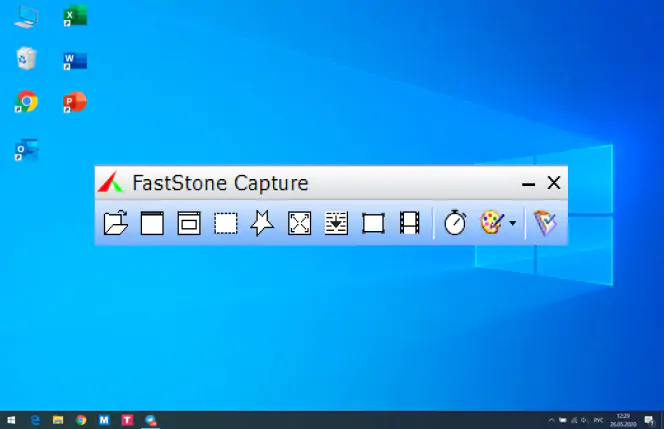Open the Windows Start menu
Image resolution: width=664 pixels, height=429 pixels.
pyautogui.click(x=11, y=420)
